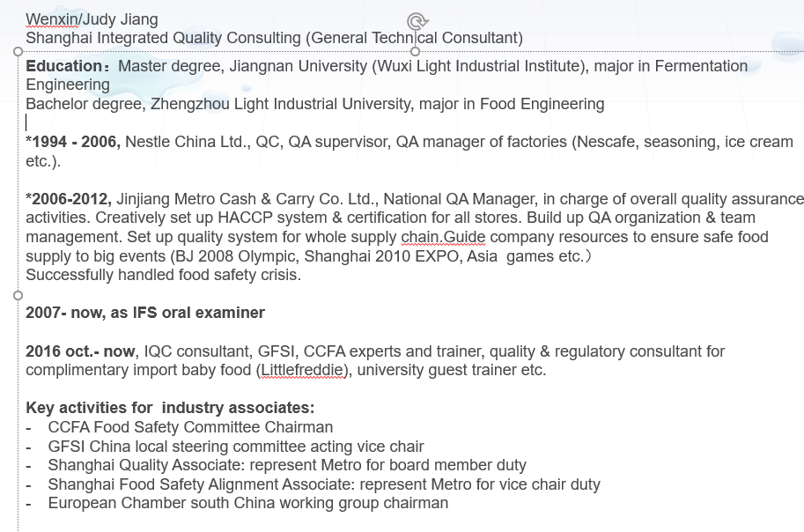Click the bold "2016 oct.- now" text
The height and width of the screenshot is (532, 804).
click(81, 351)
